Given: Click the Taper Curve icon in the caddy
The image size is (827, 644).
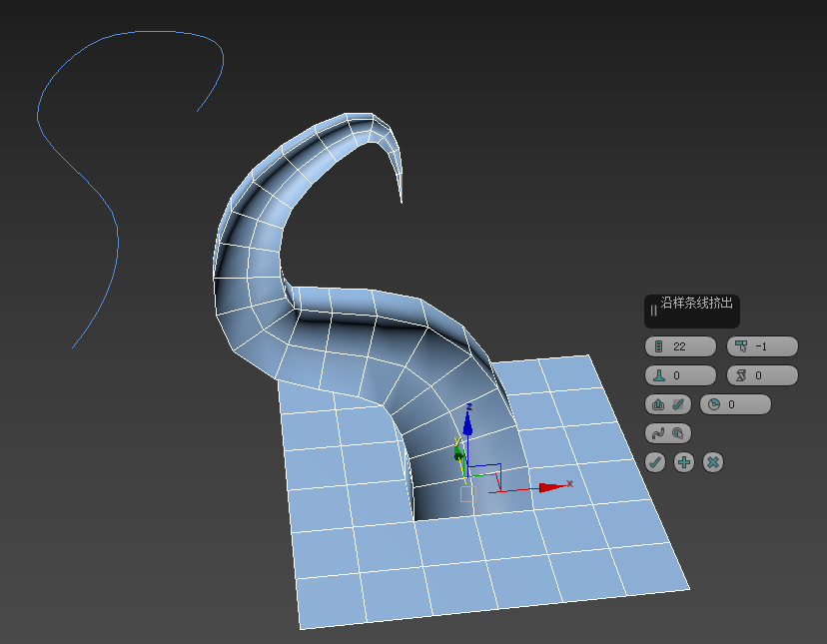Looking at the screenshot, I should pos(658,375).
